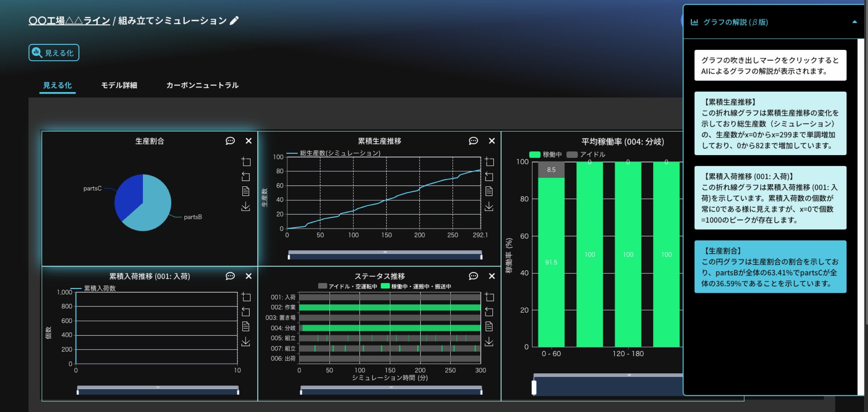Open speech bubble icon on ステータス推移 chart
The image size is (868, 412).
pyautogui.click(x=473, y=276)
